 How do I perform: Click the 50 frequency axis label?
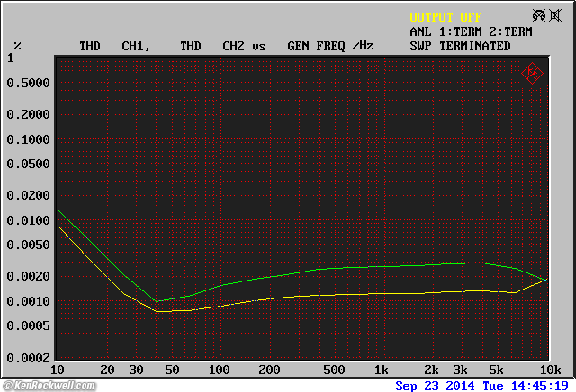[x=172, y=370]
